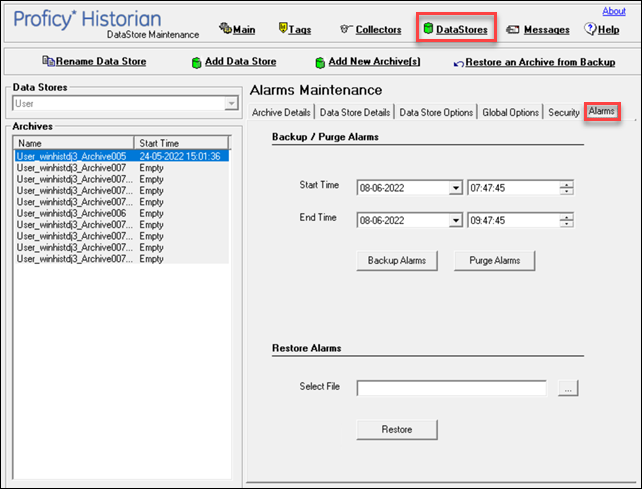642x489 pixels.
Task: Click the Rename Data Store link
Action: (x=101, y=61)
